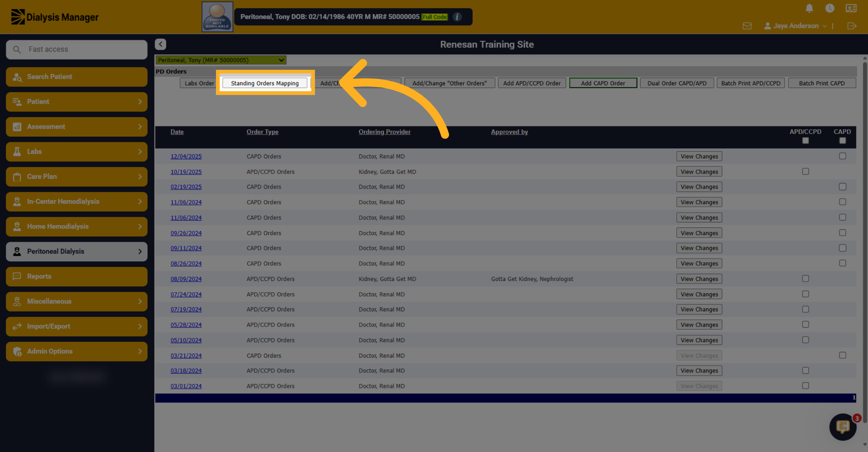Check the APD/CCPD box for 10/19/2025 order
Screen dimensions: 868x452
pos(805,171)
